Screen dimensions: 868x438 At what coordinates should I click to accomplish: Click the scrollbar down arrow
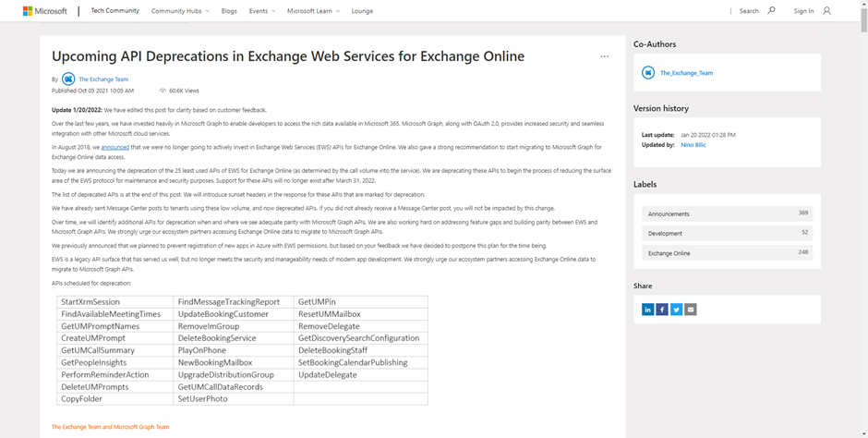coord(863,434)
